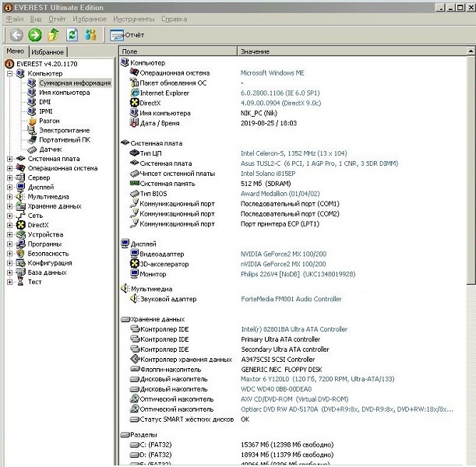Screen dimensions: 476x467
Task: Open the Вид menu
Action: (36, 19)
